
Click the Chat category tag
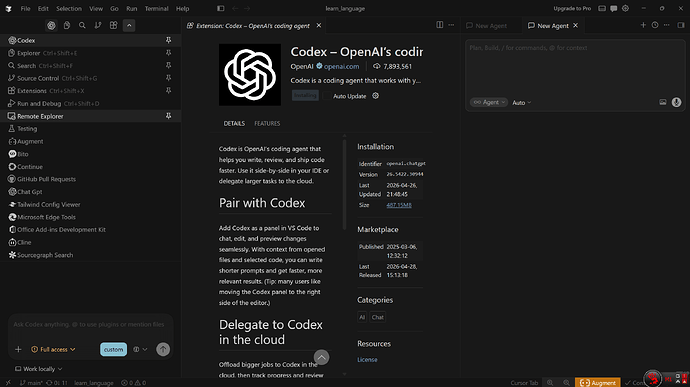378,317
